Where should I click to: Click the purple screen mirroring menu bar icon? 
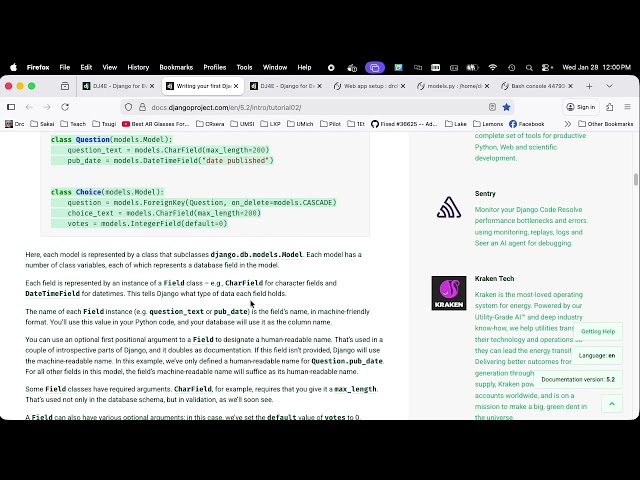click(x=375, y=68)
